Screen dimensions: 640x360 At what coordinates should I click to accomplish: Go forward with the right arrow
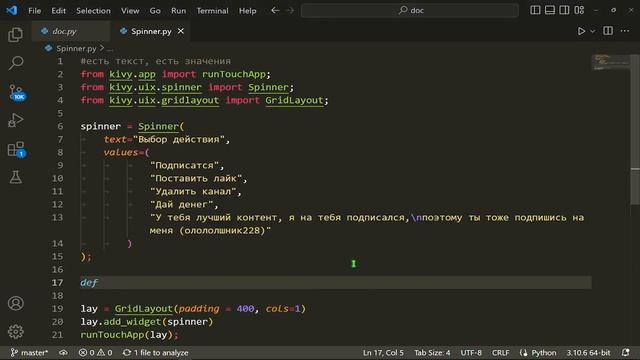[290, 10]
